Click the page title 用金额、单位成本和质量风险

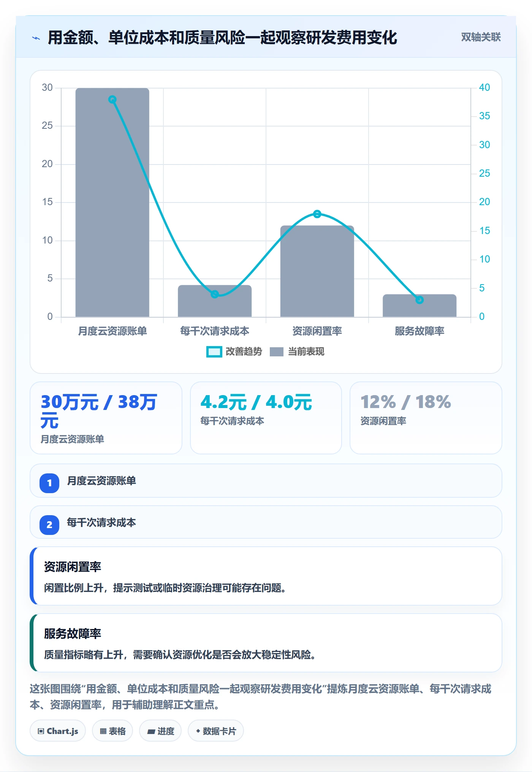point(222,38)
